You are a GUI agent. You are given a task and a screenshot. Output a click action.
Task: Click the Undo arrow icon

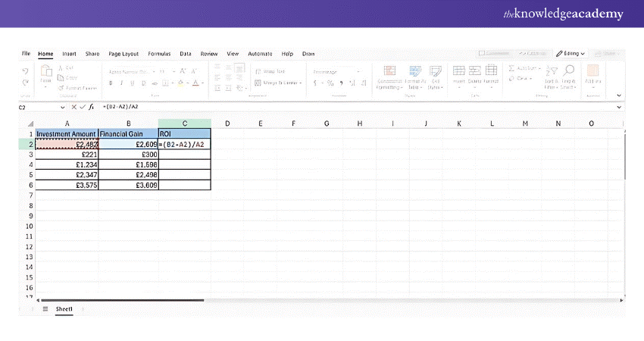pos(26,69)
